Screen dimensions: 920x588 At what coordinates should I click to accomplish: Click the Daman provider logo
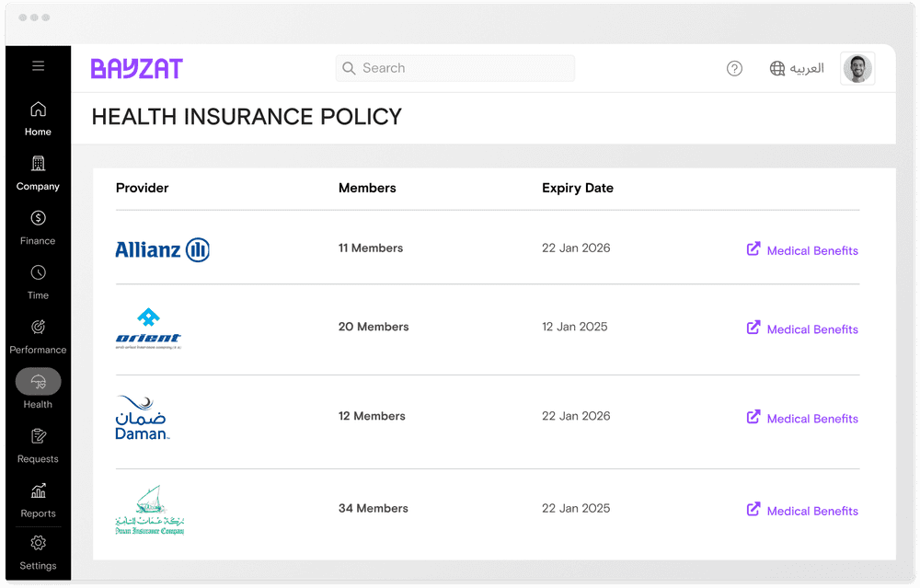[x=142, y=419]
